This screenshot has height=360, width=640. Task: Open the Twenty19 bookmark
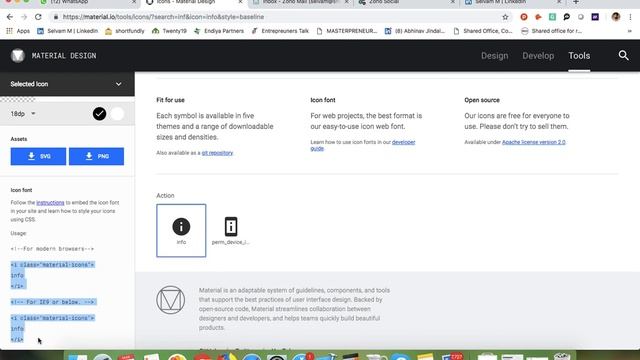[169, 31]
